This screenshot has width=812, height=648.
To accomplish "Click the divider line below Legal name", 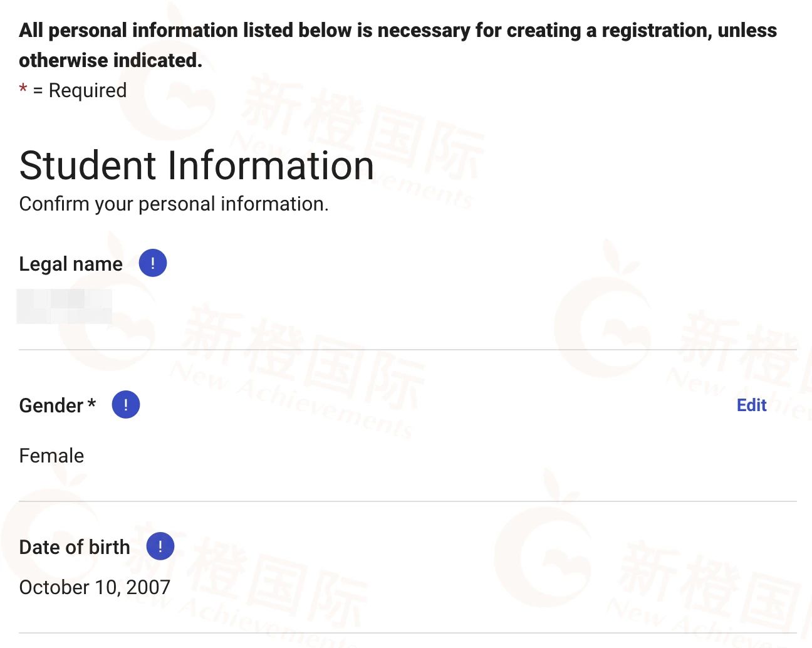I will 407,350.
